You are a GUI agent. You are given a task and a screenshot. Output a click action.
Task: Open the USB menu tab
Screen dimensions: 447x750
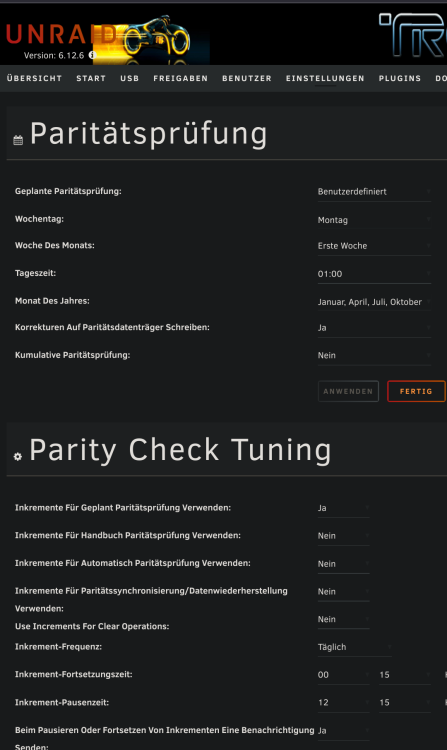pos(130,78)
